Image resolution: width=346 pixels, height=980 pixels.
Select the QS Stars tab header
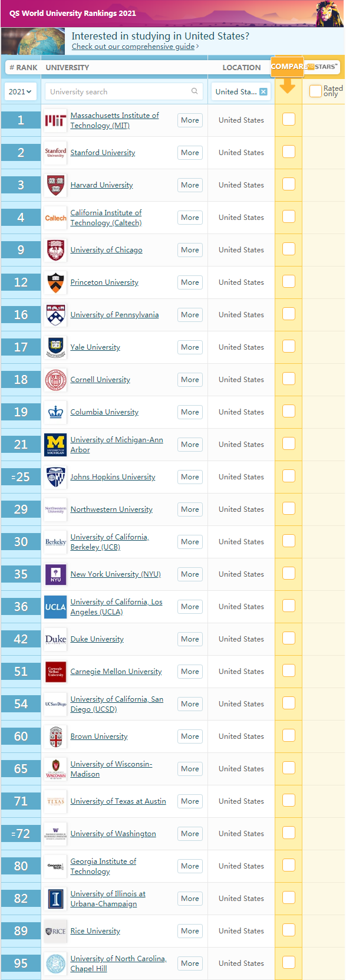click(x=323, y=67)
